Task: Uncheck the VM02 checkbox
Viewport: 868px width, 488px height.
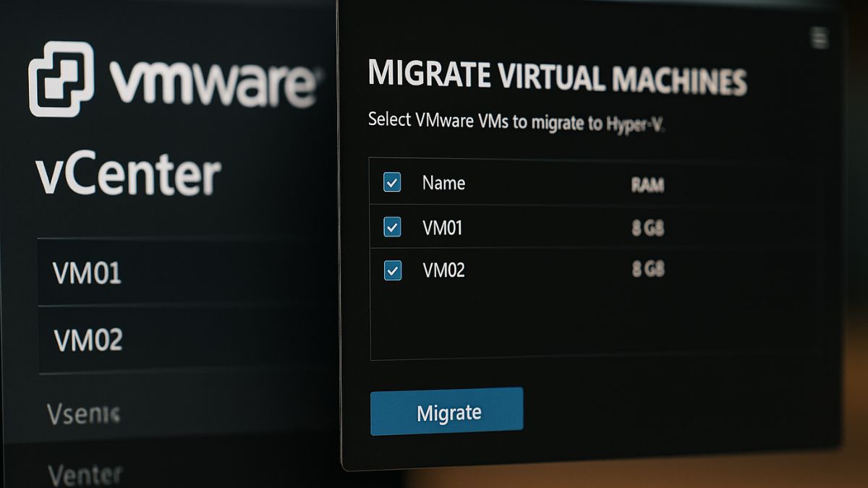Action: [x=392, y=271]
